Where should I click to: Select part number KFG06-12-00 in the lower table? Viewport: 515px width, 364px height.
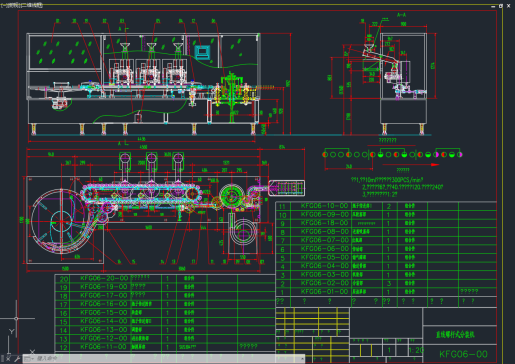click(104, 338)
